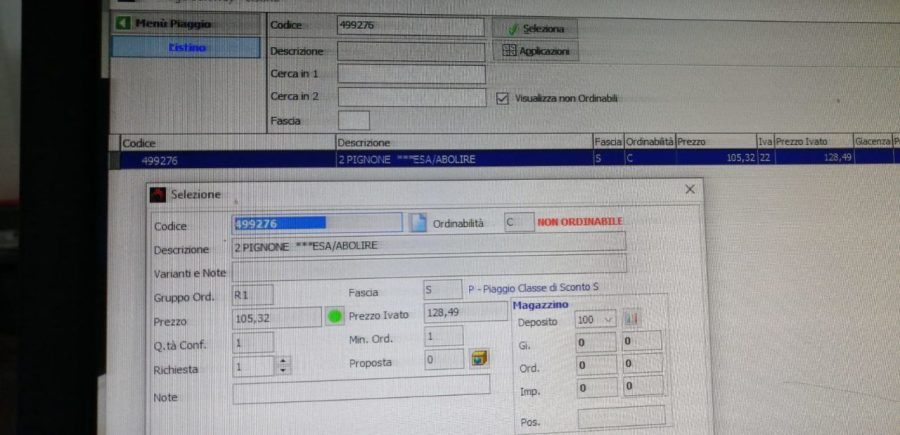The height and width of the screenshot is (435, 900).
Task: Click the Note field in the dialog
Action: coord(361,394)
